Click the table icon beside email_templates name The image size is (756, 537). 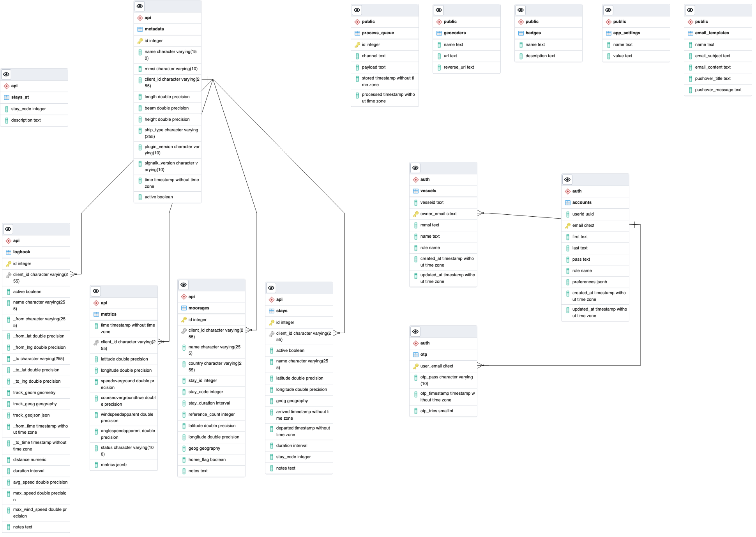[x=691, y=33]
